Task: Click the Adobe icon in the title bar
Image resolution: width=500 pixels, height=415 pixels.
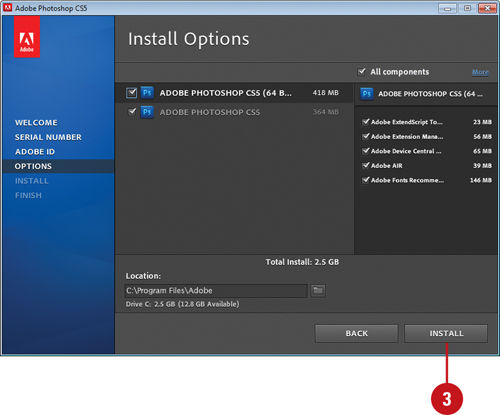Action: point(8,8)
